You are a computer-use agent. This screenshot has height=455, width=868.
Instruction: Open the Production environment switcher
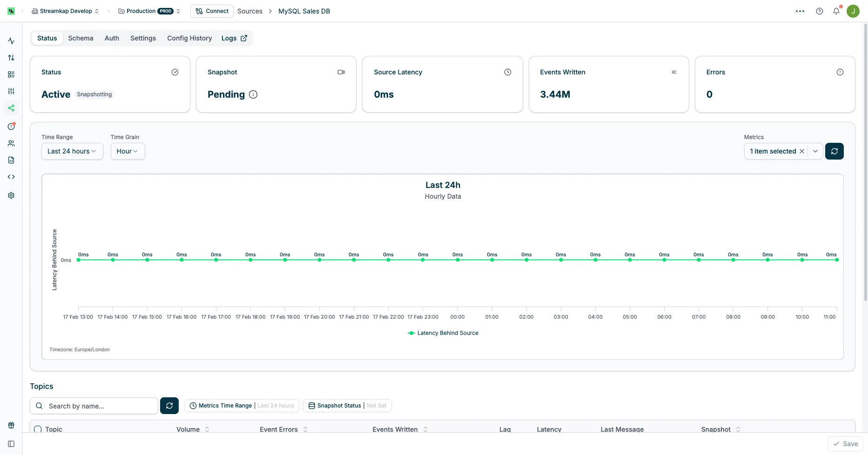tap(149, 11)
